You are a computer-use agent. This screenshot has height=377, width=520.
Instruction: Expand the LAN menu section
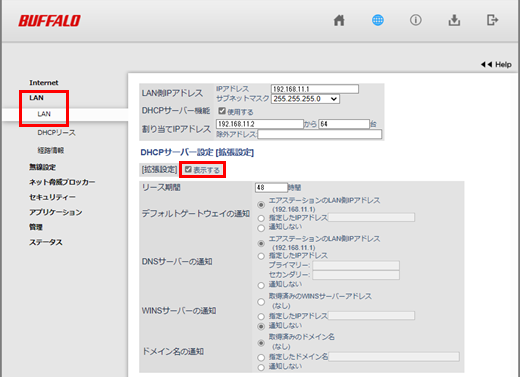(x=36, y=98)
